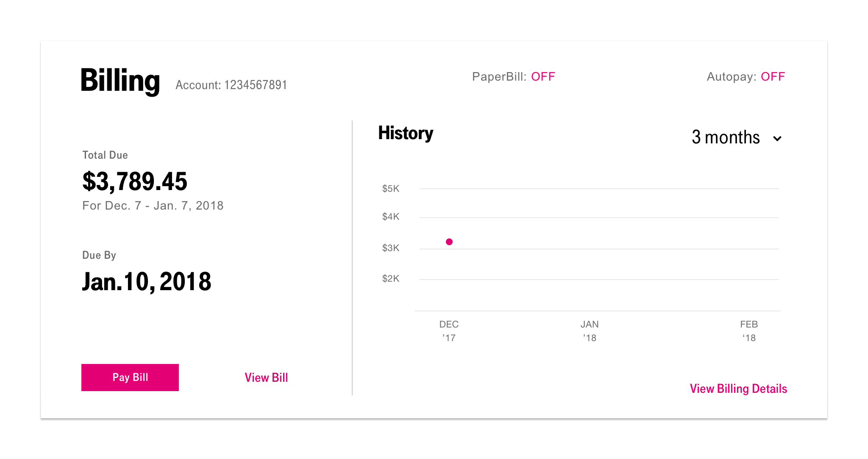Click the $3,789.45 total due amount
Screen dimensions: 868x459
click(135, 181)
